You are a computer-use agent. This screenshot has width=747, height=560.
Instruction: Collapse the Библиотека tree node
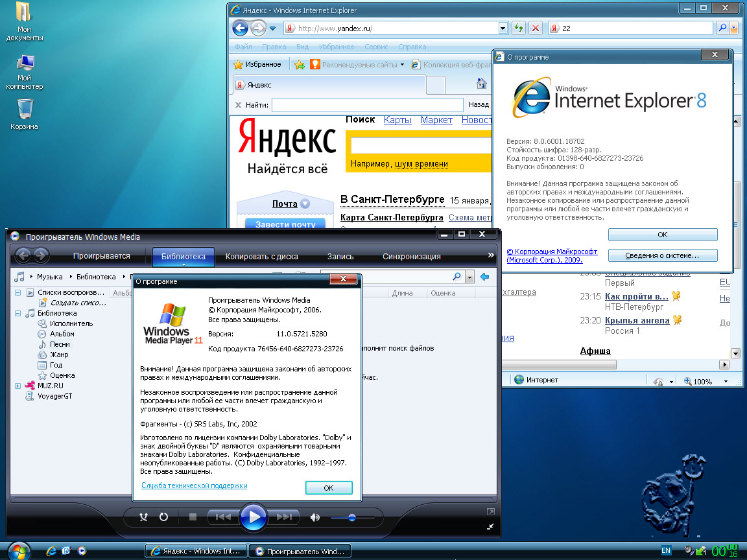(x=18, y=313)
